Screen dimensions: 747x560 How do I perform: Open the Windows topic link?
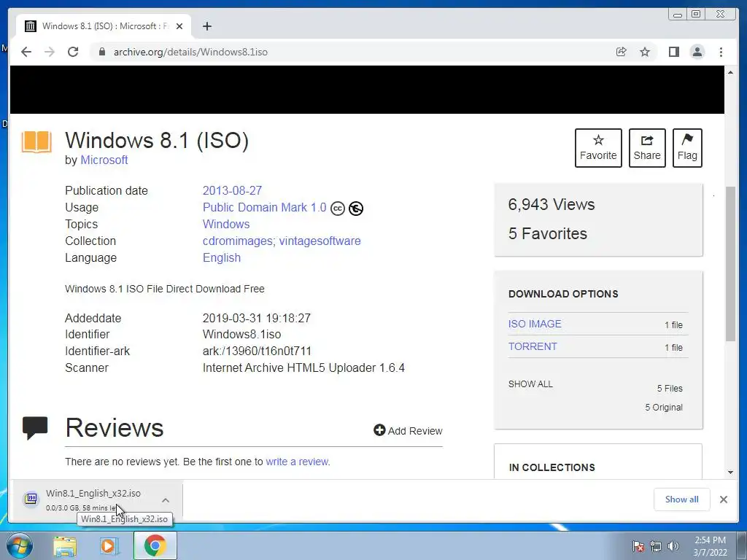(226, 225)
